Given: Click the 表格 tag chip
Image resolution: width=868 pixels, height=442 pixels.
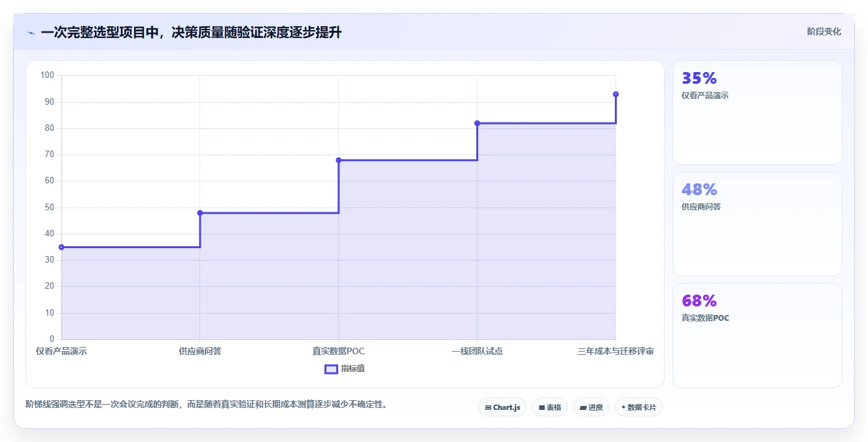Looking at the screenshot, I should click(549, 407).
